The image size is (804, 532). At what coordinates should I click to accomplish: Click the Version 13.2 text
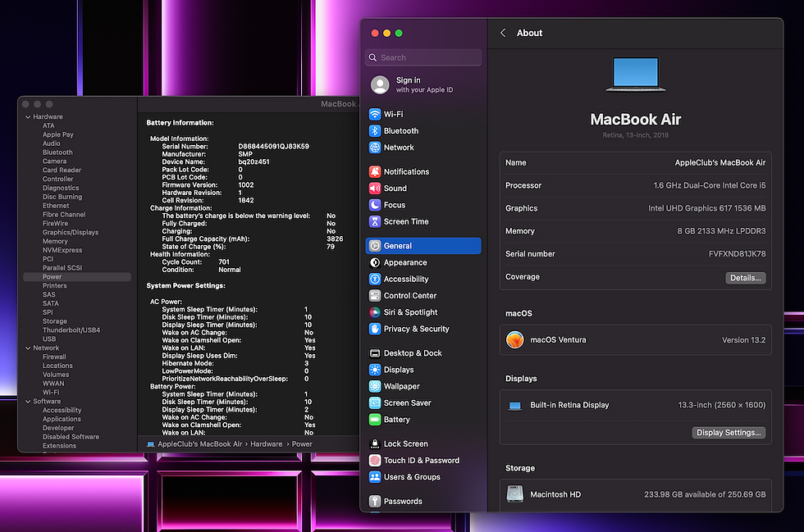coord(743,340)
